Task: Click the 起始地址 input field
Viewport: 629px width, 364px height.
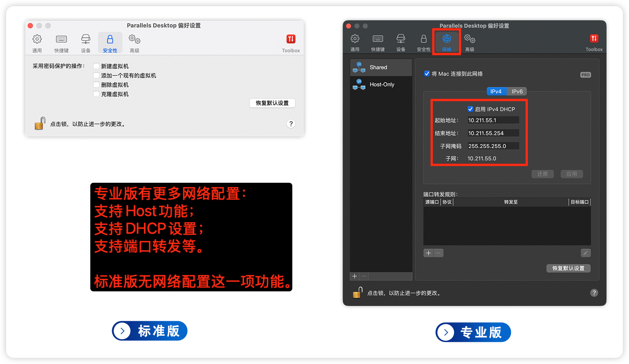Action: coord(493,120)
